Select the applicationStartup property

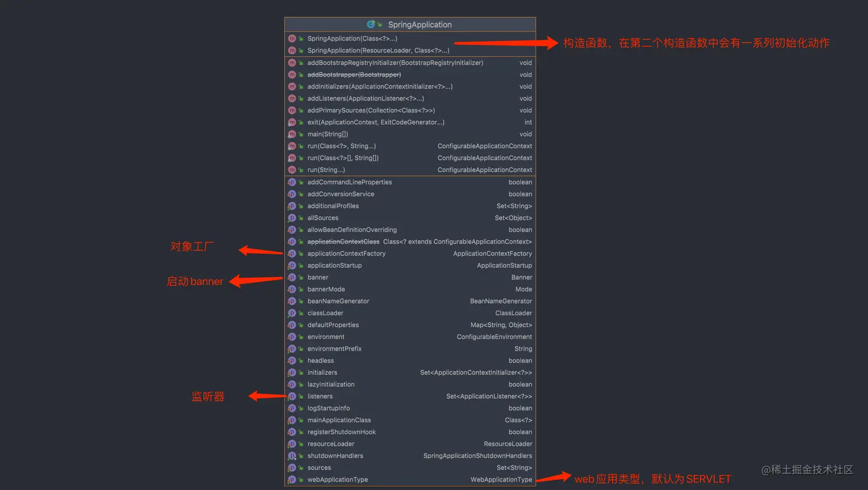pos(410,266)
